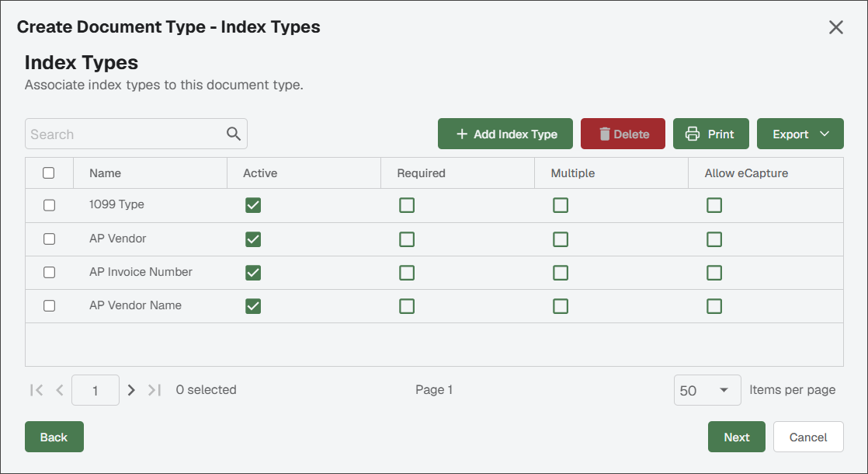Click the red Delete button
The width and height of the screenshot is (868, 474).
pyautogui.click(x=623, y=134)
